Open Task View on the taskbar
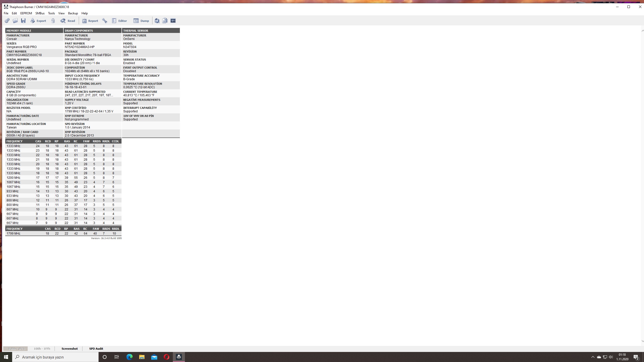 (x=117, y=357)
